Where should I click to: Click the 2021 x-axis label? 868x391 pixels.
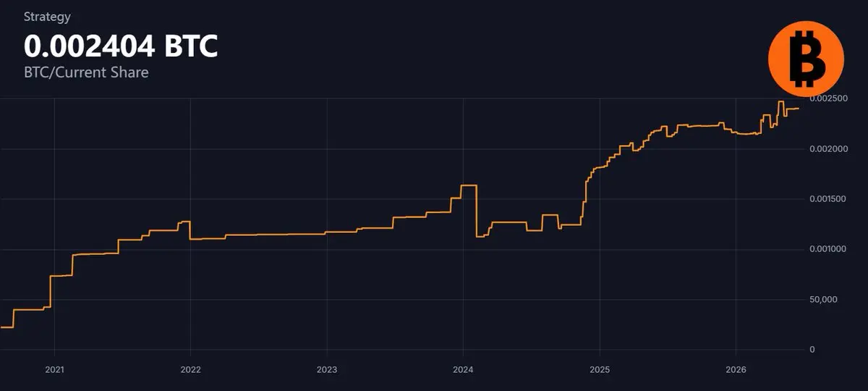[x=54, y=370]
